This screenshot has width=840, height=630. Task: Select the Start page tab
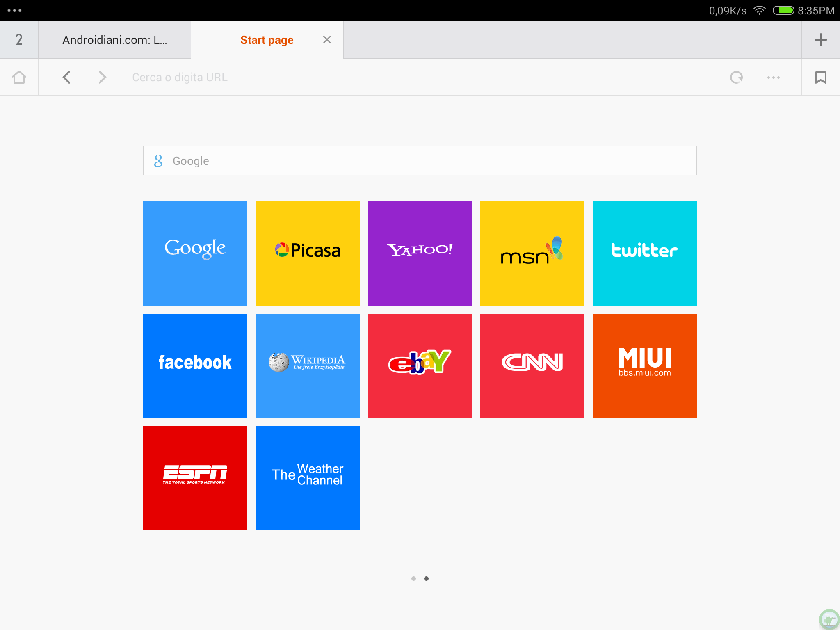[x=267, y=40]
